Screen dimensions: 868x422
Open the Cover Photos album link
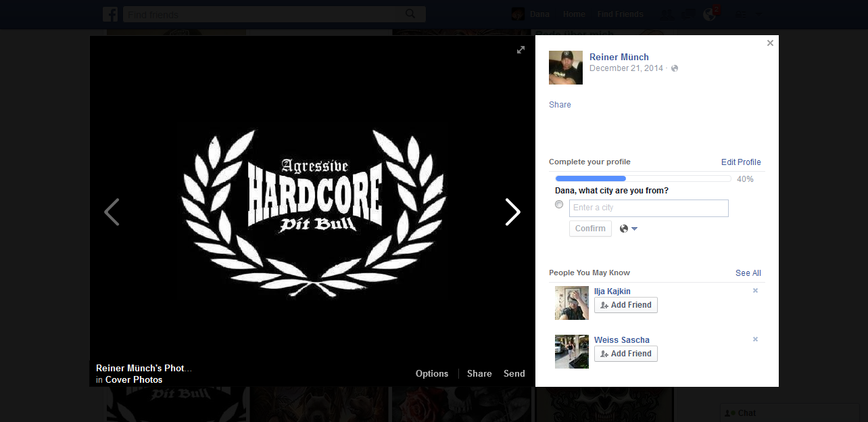134,379
